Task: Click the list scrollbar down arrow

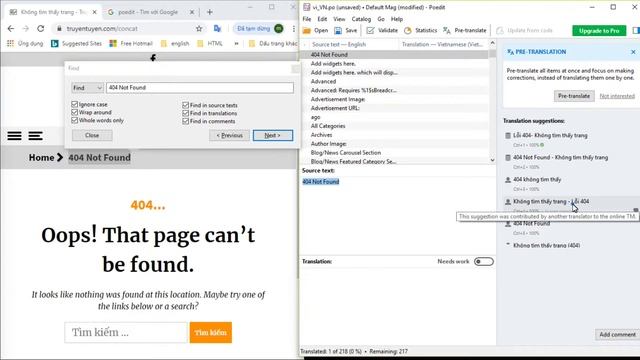Action: [x=492, y=160]
